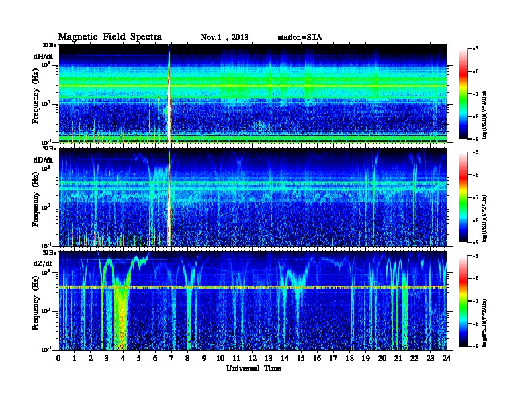Click the "19" hour tick label
The width and height of the screenshot is (532, 411).
tap(365, 358)
